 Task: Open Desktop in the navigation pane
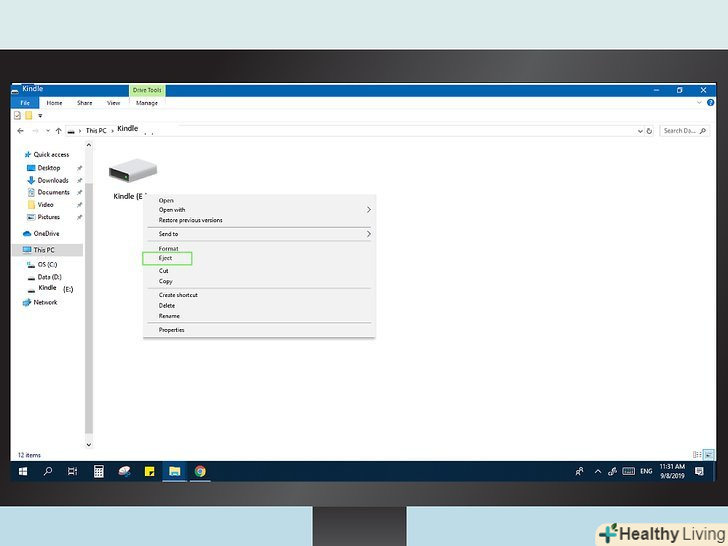(x=49, y=168)
